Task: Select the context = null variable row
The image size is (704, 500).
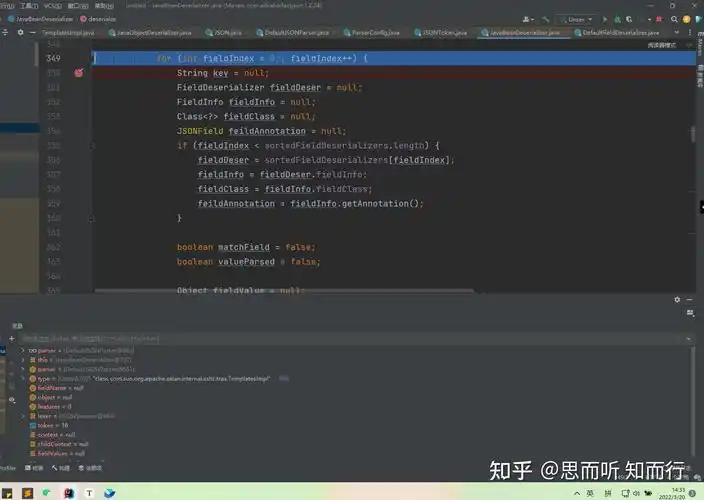Action: (x=53, y=435)
